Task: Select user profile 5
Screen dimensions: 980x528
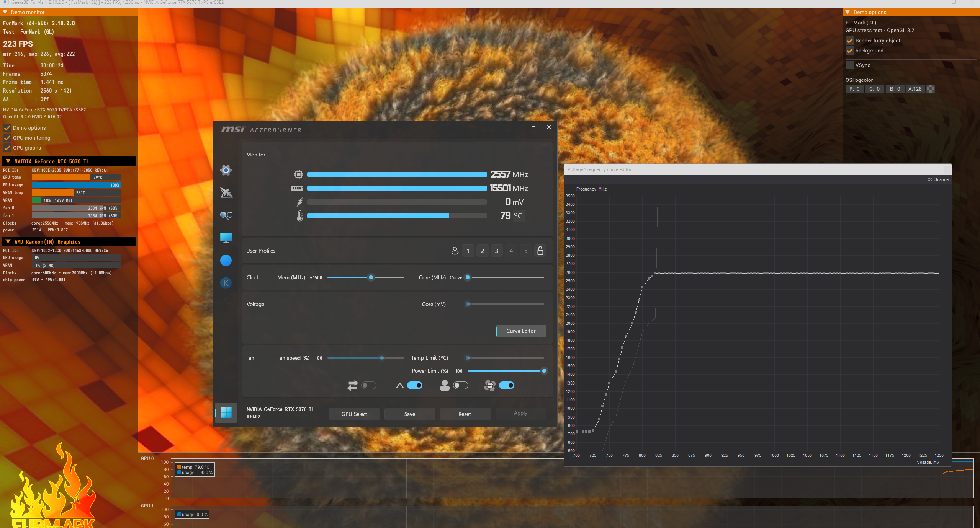Action: coord(526,251)
